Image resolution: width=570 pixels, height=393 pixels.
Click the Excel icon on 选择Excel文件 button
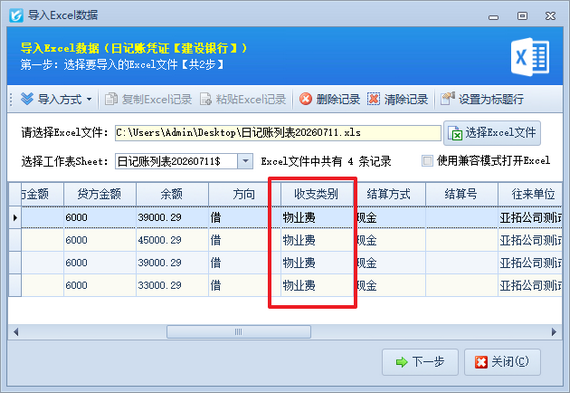pyautogui.click(x=455, y=133)
